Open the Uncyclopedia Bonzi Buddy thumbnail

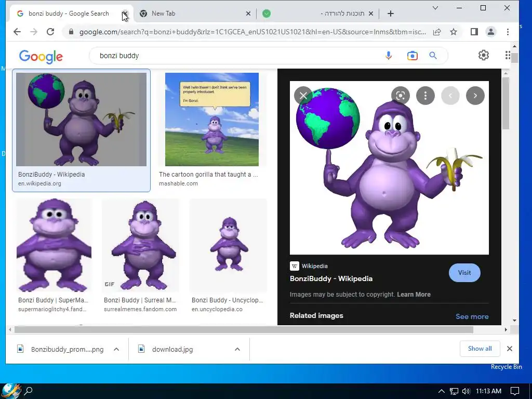228,245
